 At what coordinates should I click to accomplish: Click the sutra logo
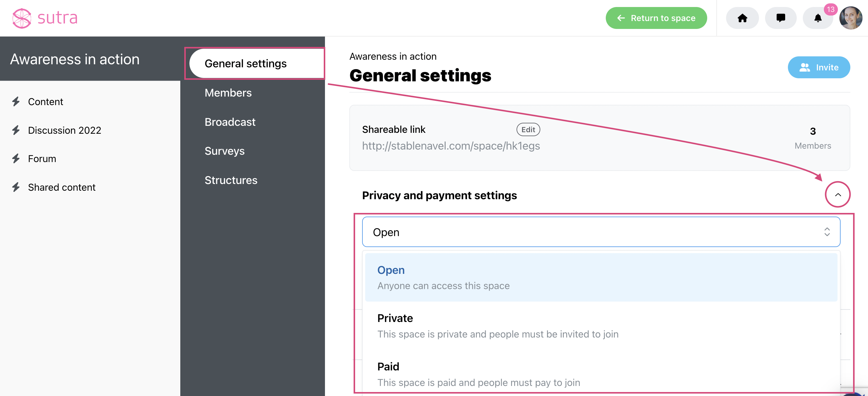45,18
